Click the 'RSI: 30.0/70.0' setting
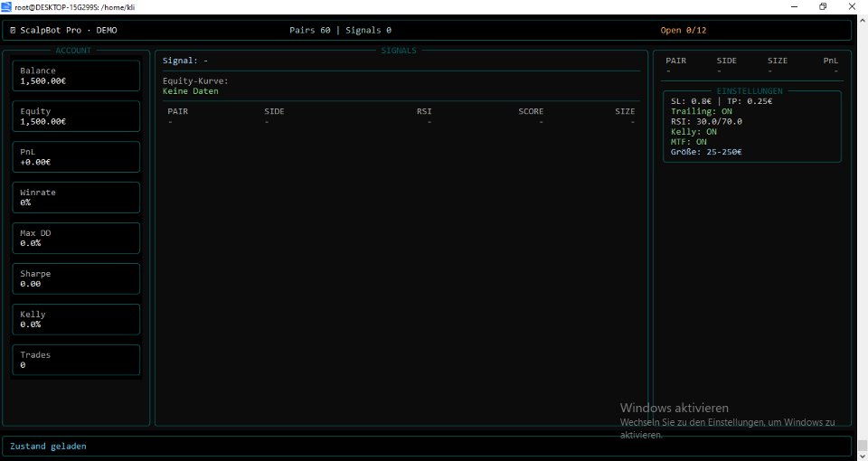The height and width of the screenshot is (461, 868). [706, 122]
